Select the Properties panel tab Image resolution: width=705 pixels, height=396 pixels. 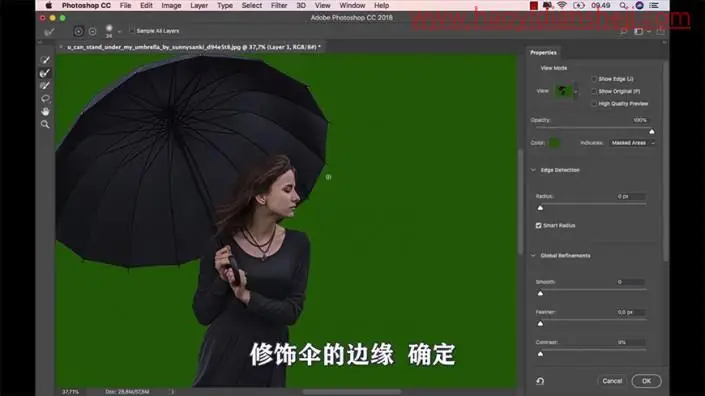tap(543, 53)
